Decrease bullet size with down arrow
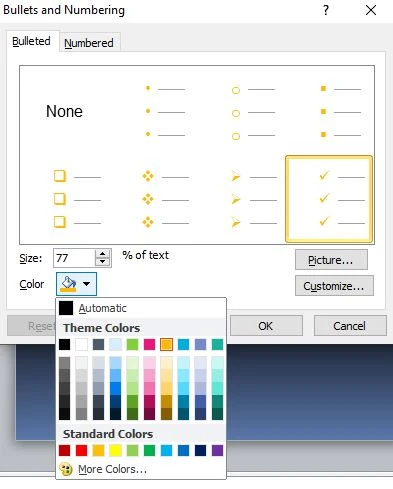The width and height of the screenshot is (393, 489). (103, 262)
